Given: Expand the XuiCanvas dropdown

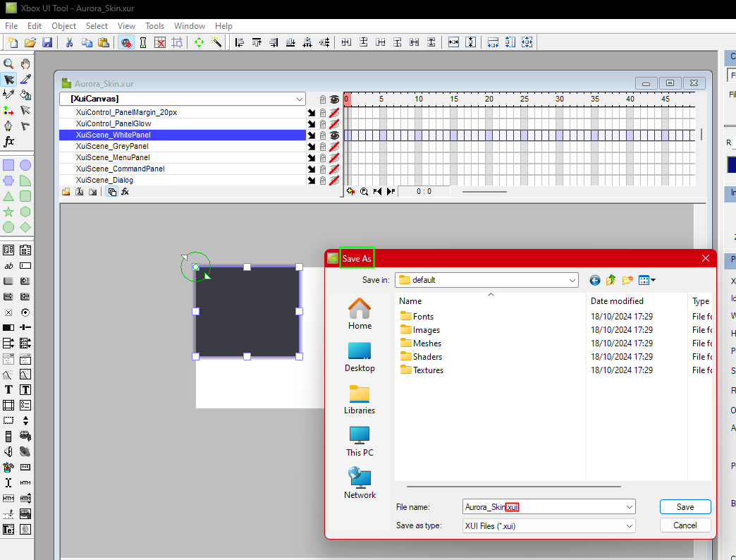Looking at the screenshot, I should 299,99.
